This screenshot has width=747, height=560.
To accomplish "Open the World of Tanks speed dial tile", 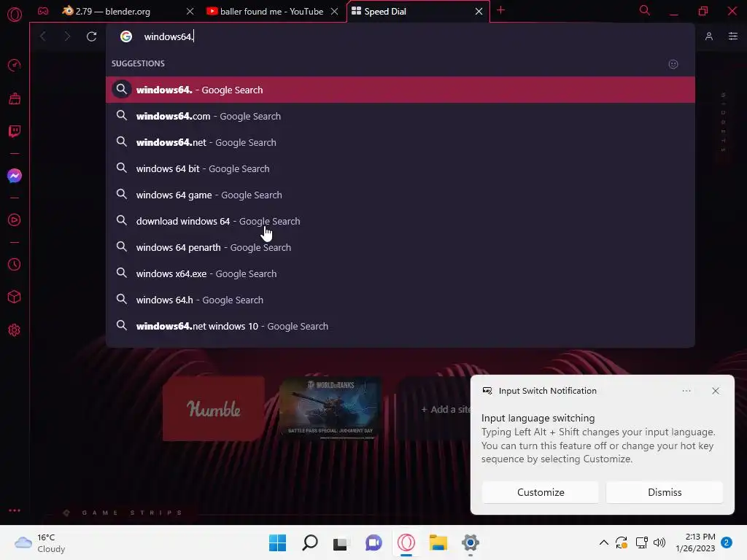I will pos(330,408).
